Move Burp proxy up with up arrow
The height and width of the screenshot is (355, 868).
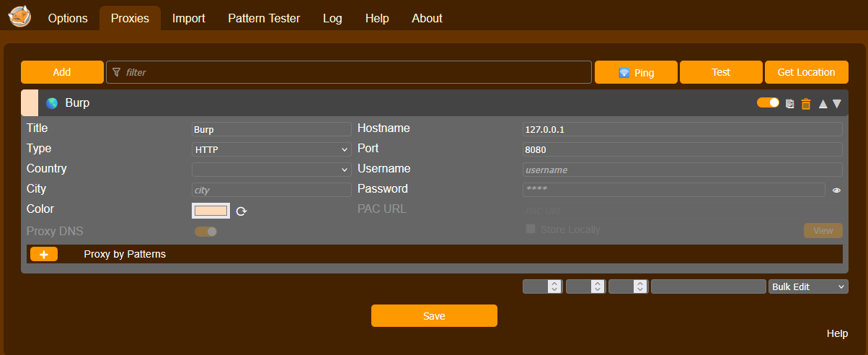[x=823, y=104]
